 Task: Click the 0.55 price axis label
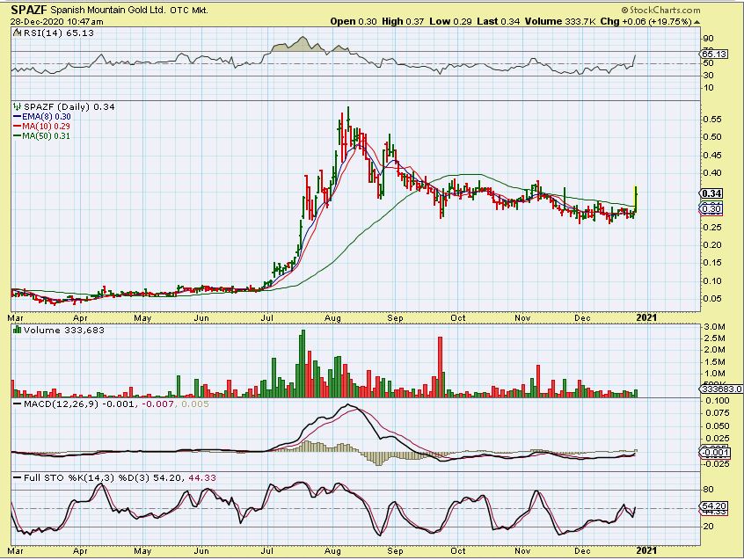pos(711,119)
